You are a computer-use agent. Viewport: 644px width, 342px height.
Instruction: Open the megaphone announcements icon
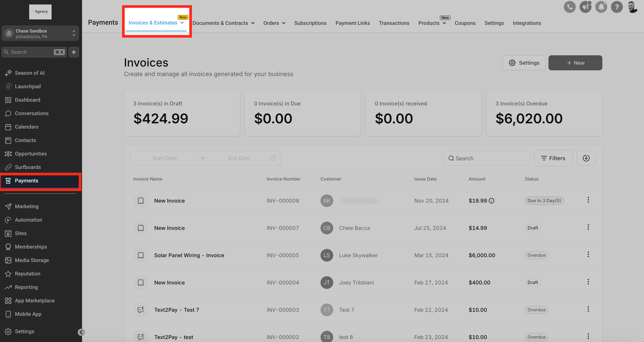click(x=585, y=7)
